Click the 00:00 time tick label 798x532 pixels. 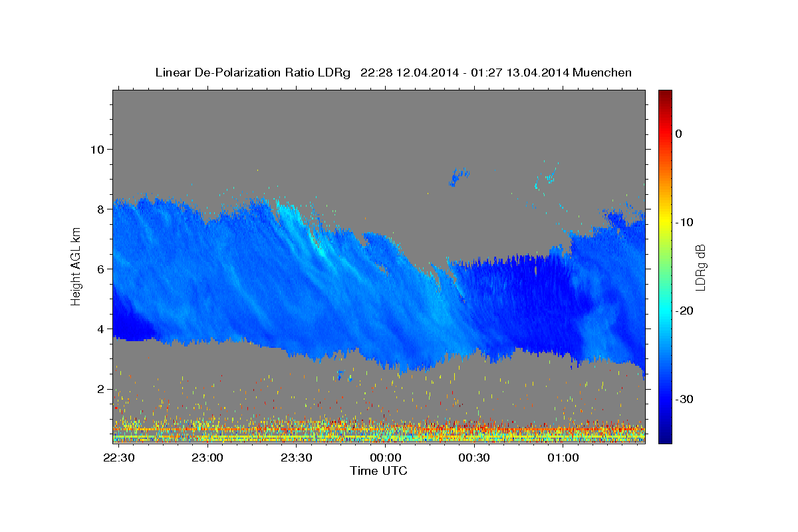385,458
